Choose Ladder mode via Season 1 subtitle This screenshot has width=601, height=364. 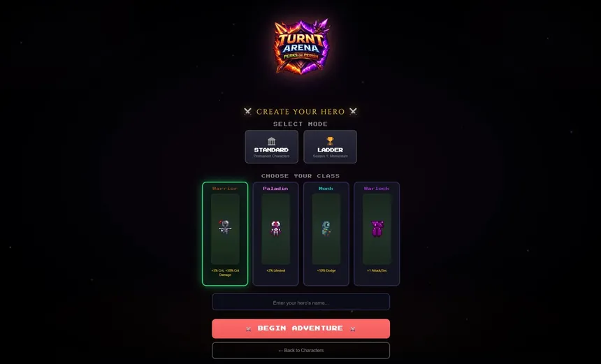[330, 156]
